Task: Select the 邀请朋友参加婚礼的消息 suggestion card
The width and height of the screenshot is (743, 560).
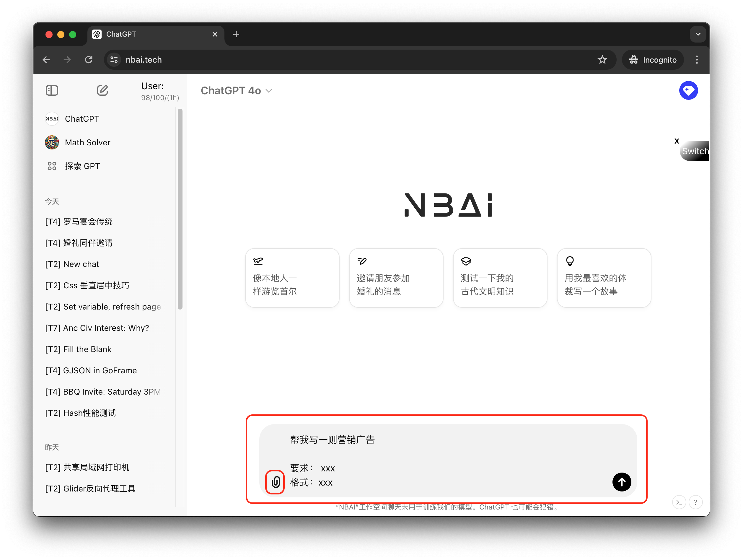Action: [396, 278]
